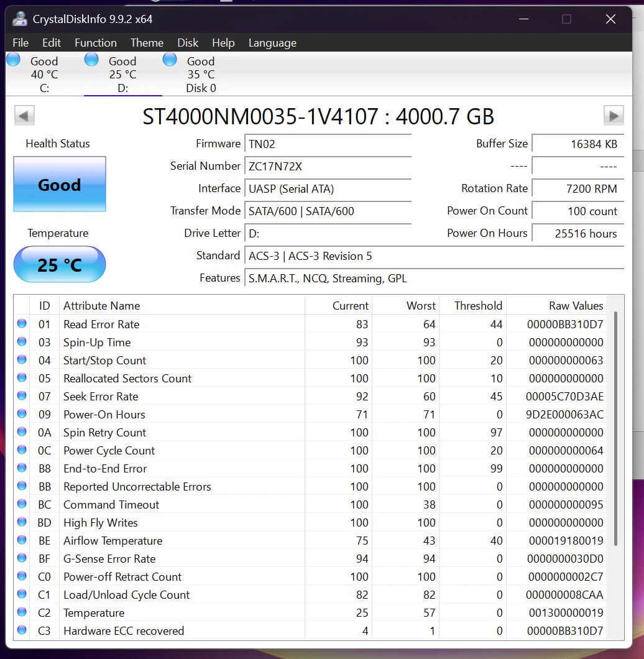Click the Drive Letter field D:
Image resolution: width=644 pixels, height=659 pixels.
(328, 233)
